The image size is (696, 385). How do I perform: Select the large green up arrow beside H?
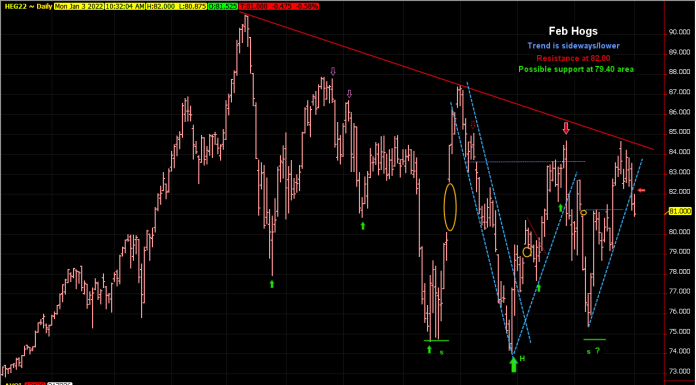coord(514,365)
